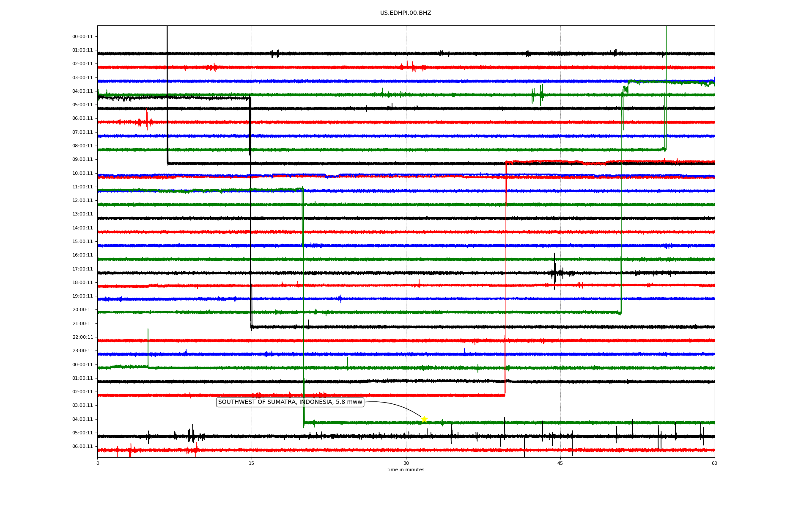Click the 30 minute tick label
812x508 pixels.
pyautogui.click(x=406, y=463)
